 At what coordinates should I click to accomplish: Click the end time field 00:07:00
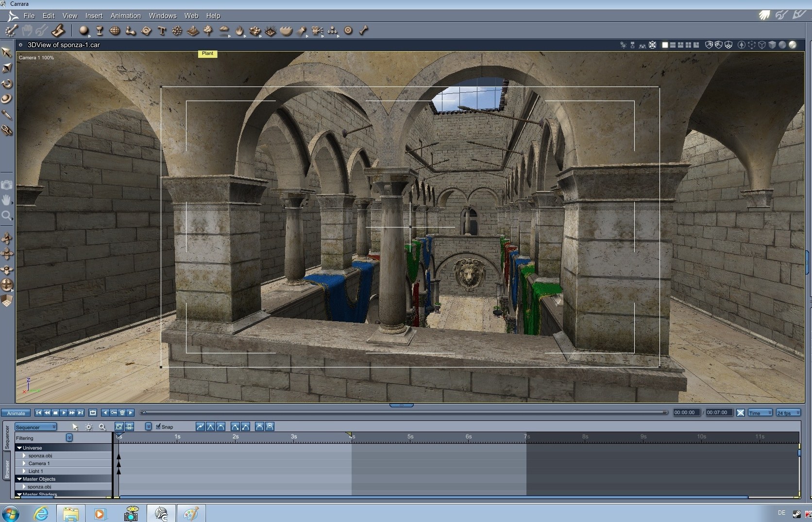click(718, 412)
